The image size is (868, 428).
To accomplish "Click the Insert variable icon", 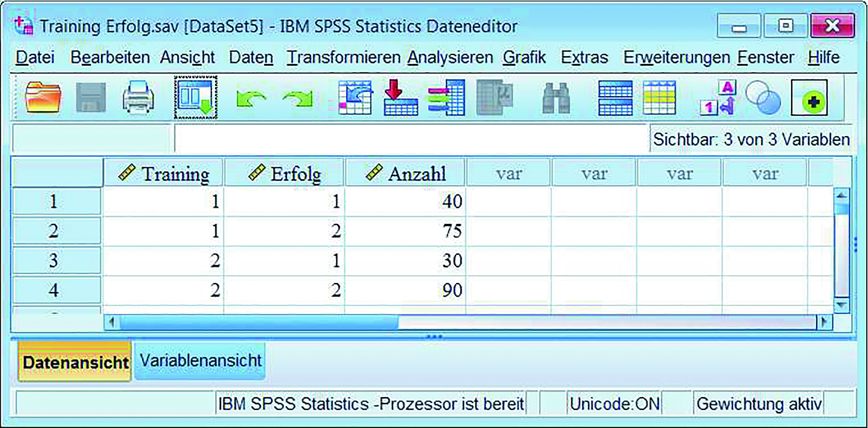I will click(659, 98).
